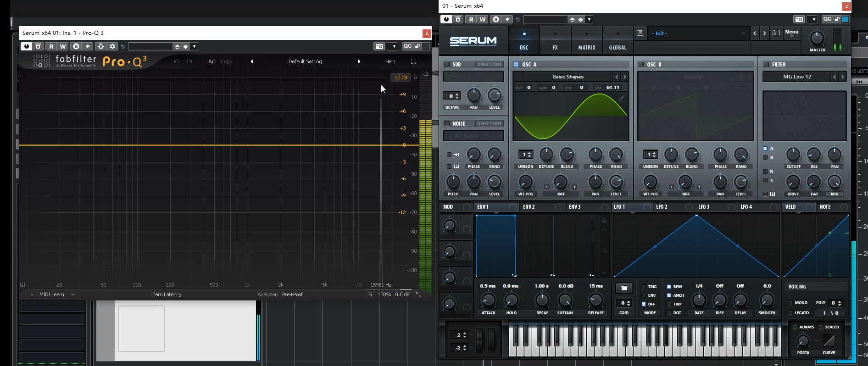
Task: Load previous Pro-Q 3 preset arrow
Action: [x=252, y=61]
